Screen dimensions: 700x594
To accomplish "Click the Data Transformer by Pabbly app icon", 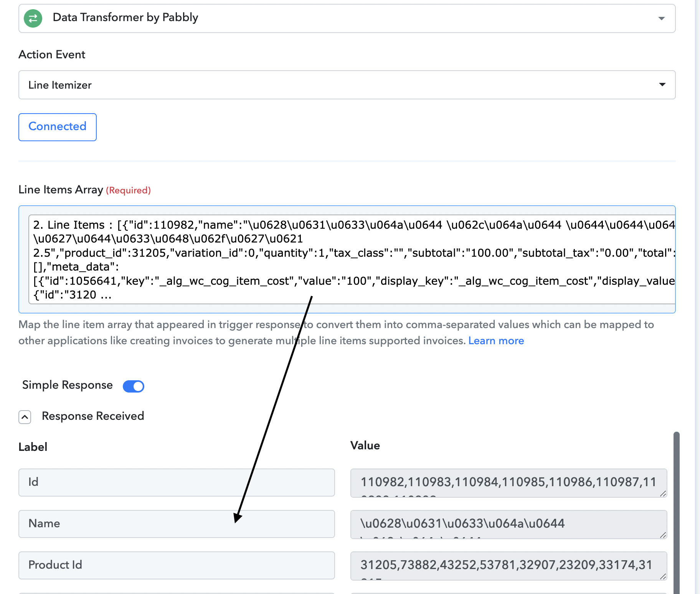I will pyautogui.click(x=33, y=18).
